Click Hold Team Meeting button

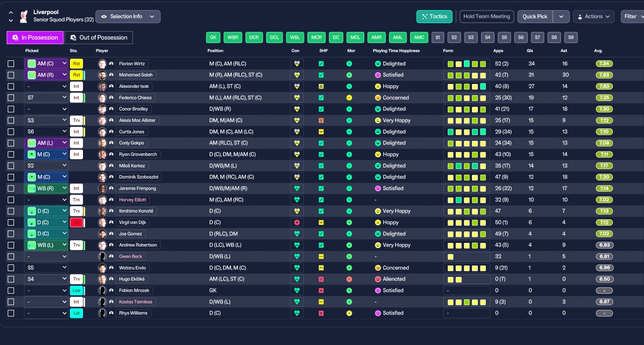[x=487, y=17]
